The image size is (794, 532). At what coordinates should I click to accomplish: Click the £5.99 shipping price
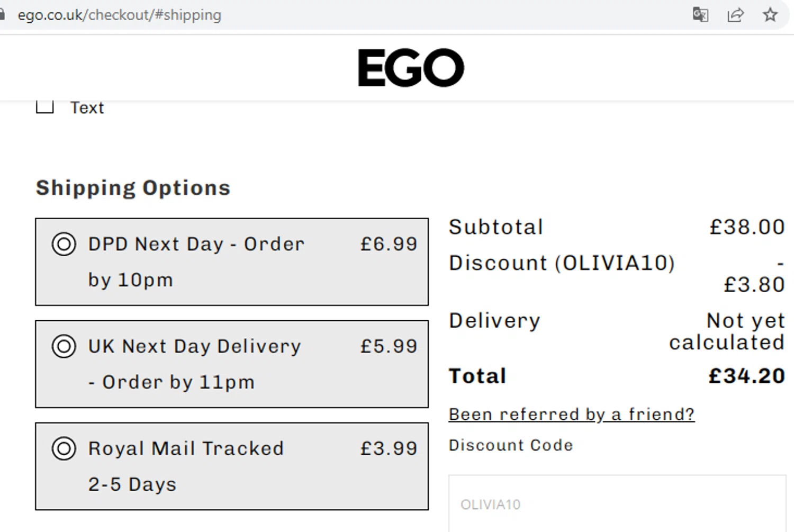click(x=389, y=346)
